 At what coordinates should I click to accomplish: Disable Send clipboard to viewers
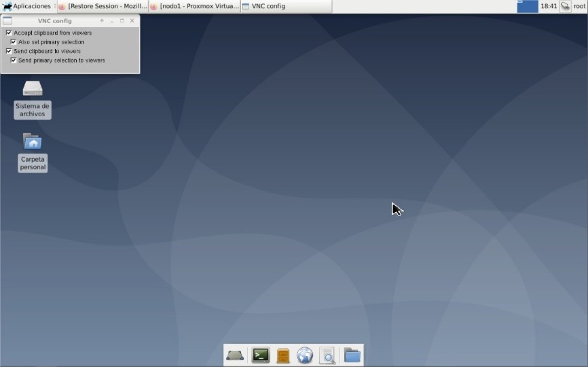[9, 51]
